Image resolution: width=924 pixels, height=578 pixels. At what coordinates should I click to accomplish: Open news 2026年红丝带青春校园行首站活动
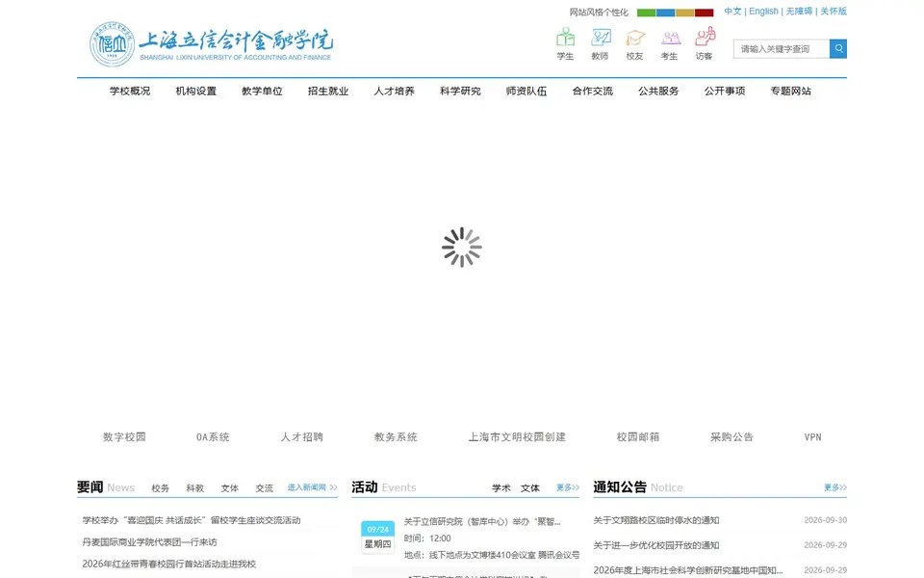(169, 564)
